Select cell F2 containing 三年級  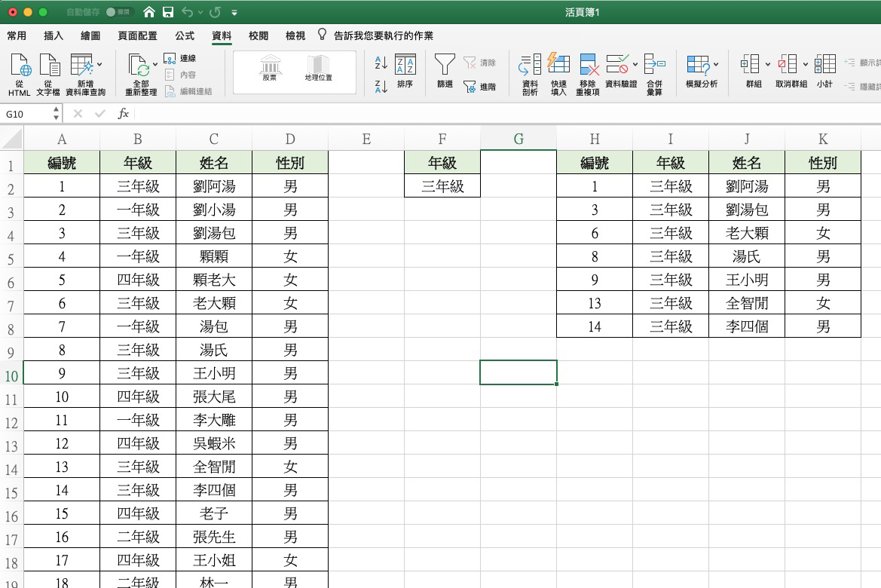(442, 185)
